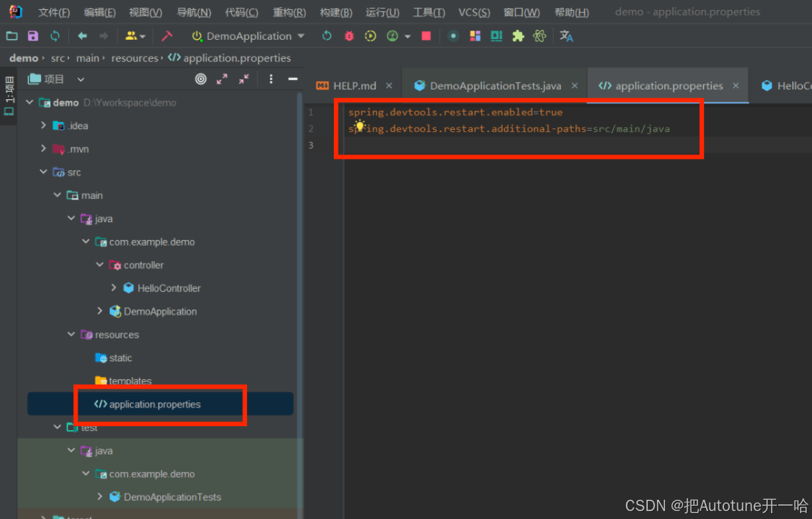Collapse the controller package node
The height and width of the screenshot is (519, 812).
click(x=99, y=265)
